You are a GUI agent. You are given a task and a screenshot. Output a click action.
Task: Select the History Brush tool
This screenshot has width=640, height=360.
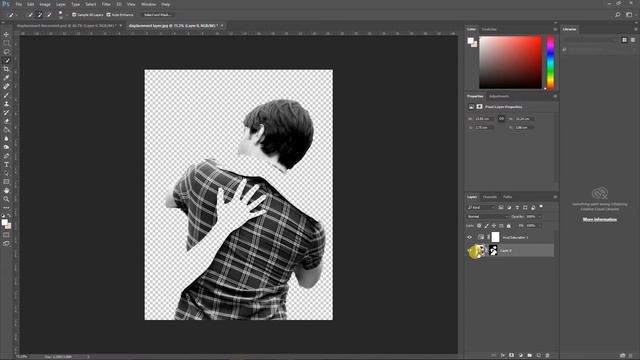tap(6, 112)
